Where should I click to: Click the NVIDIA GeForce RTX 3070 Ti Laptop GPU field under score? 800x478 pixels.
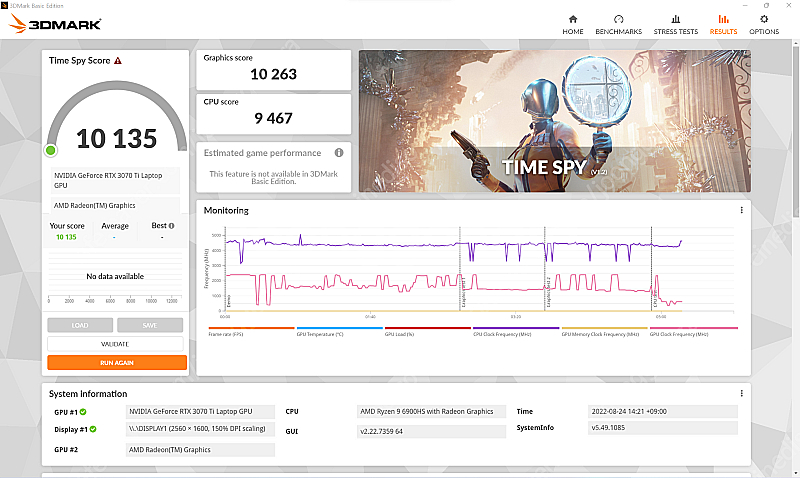coord(115,180)
